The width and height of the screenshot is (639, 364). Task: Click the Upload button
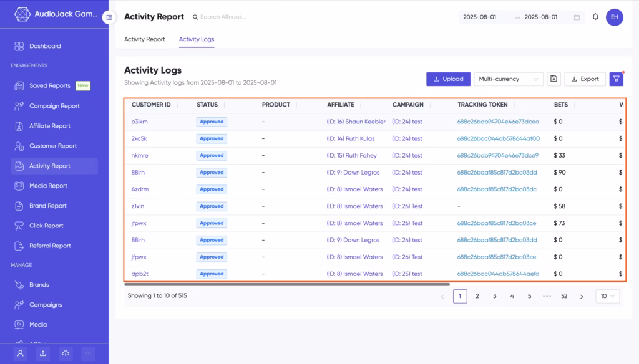coord(448,79)
